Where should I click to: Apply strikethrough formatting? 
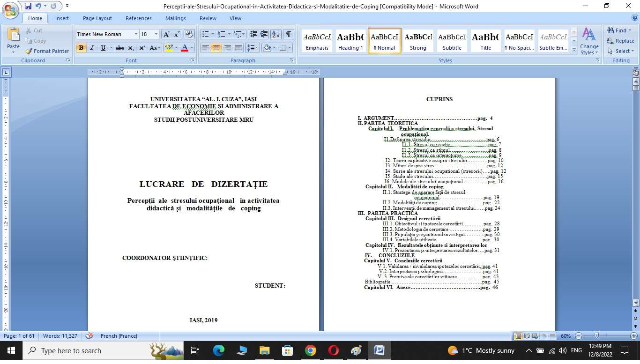coord(120,48)
